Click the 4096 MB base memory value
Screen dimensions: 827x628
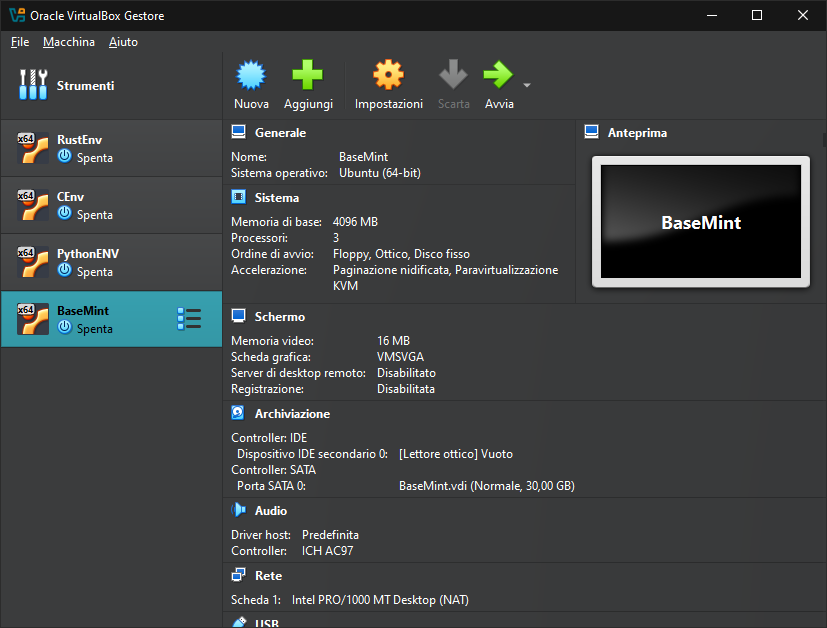coord(355,222)
